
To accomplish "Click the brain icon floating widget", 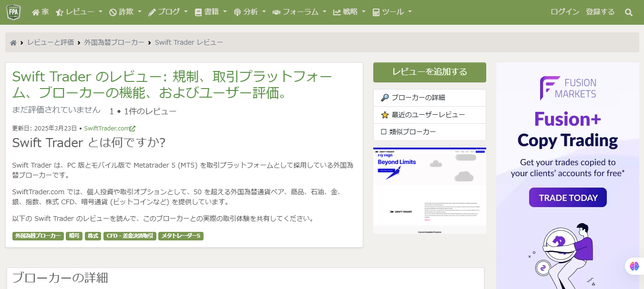I will tap(634, 266).
